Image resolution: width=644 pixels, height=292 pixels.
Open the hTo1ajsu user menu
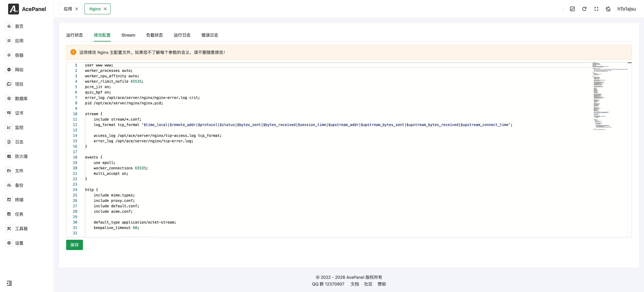[627, 9]
